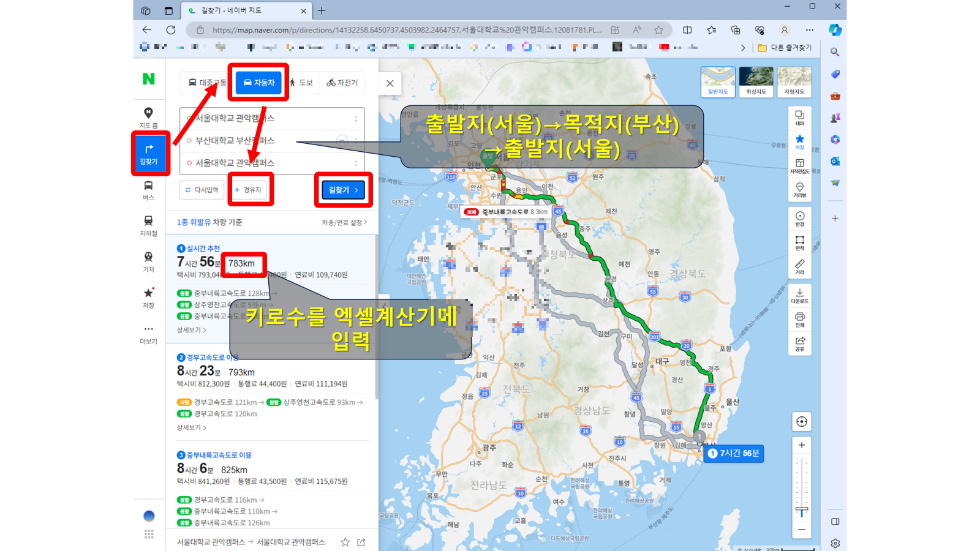This screenshot has width=980, height=551.
Task: Open the 테마 theme map tool
Action: pos(799,118)
